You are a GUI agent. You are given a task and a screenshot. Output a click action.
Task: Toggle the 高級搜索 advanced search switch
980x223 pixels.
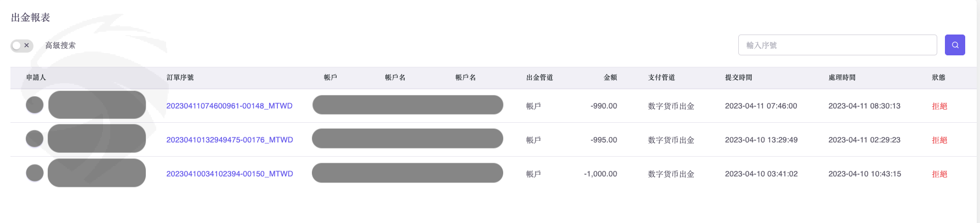click(x=22, y=45)
